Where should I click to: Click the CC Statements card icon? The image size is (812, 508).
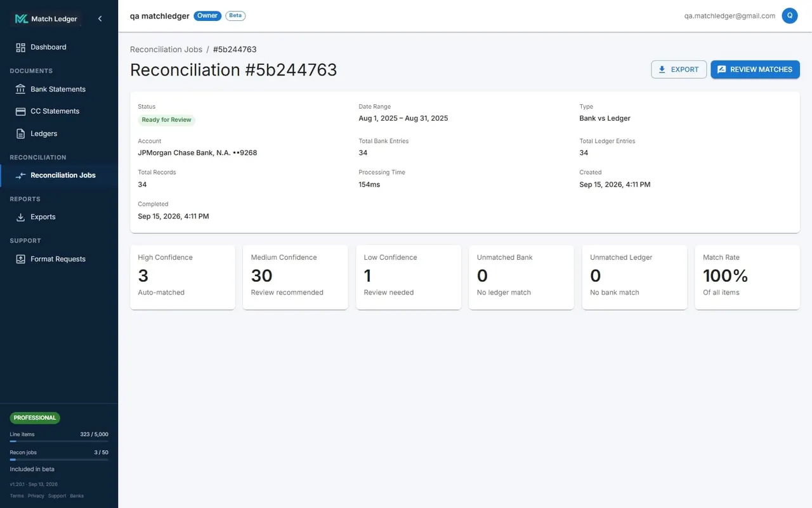pos(20,111)
